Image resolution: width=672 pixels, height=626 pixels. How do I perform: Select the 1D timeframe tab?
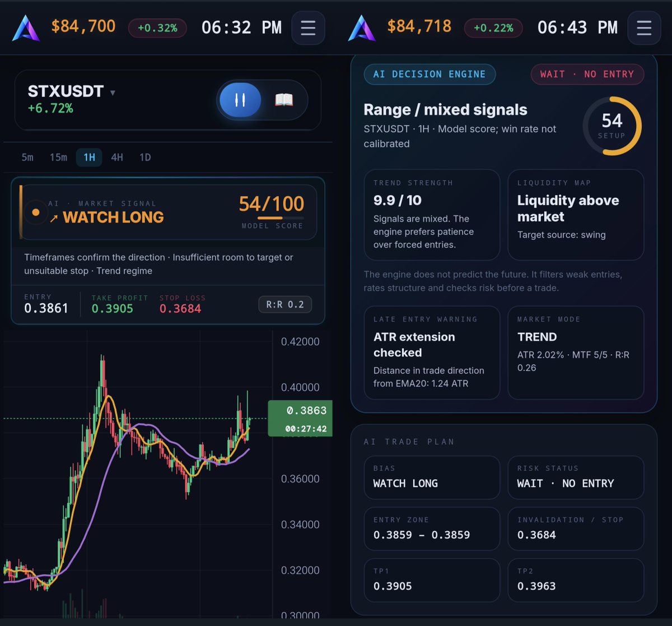pos(145,157)
